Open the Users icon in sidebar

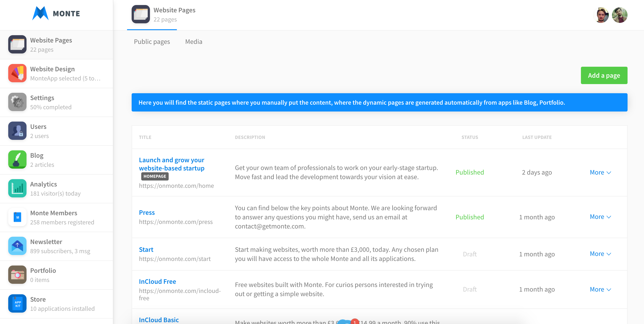click(17, 130)
